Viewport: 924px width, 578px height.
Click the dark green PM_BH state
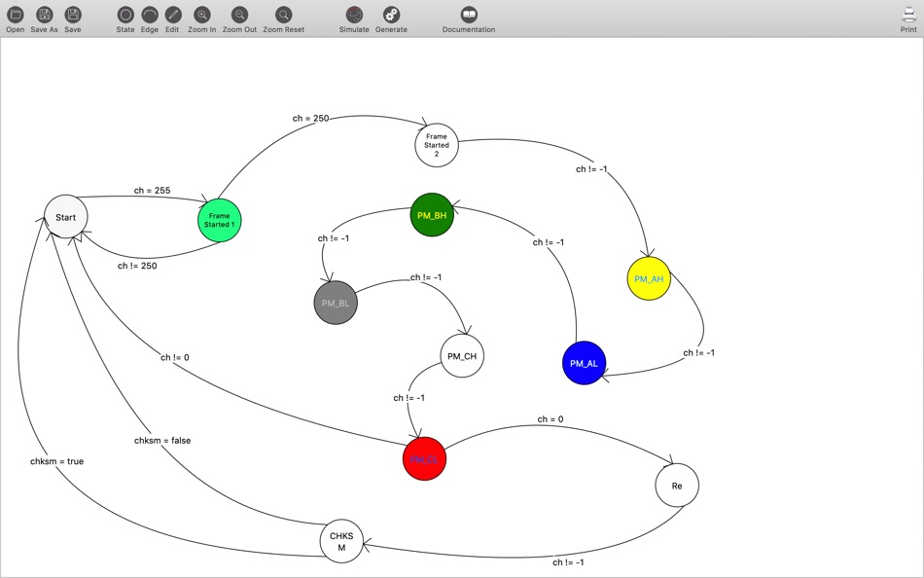[x=432, y=215]
